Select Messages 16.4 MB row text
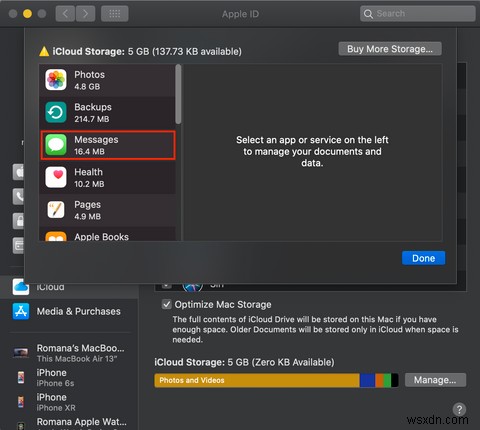This screenshot has height=430, width=480. click(96, 145)
